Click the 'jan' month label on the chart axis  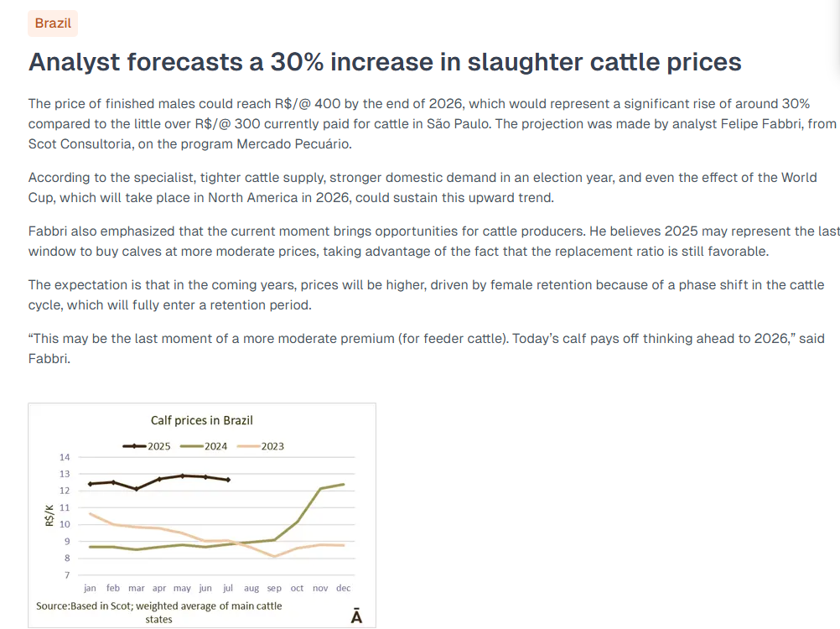tap(91, 589)
